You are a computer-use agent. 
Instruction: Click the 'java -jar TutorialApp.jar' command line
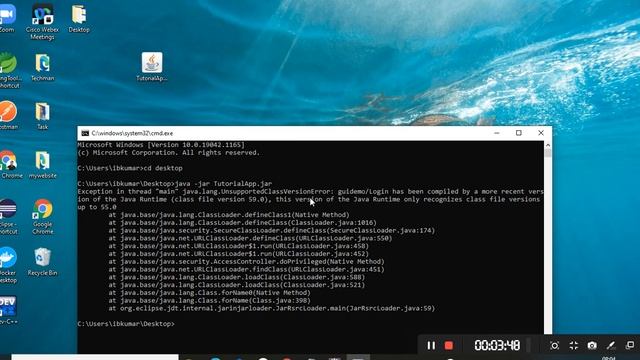point(175,184)
